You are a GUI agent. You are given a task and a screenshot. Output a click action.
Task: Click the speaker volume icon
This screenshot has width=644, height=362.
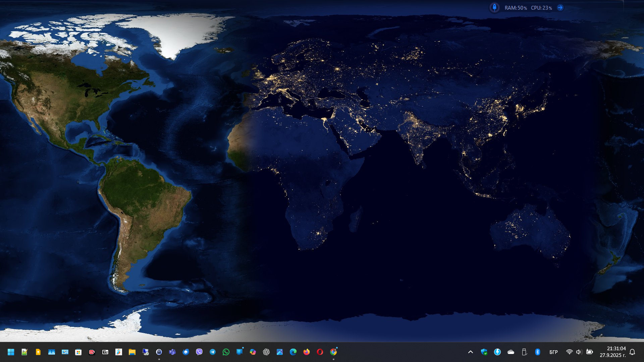(x=579, y=352)
